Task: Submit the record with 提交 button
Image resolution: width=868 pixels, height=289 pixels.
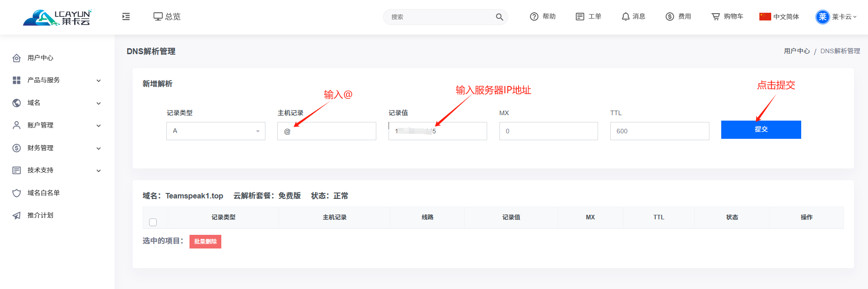Action: tap(761, 130)
